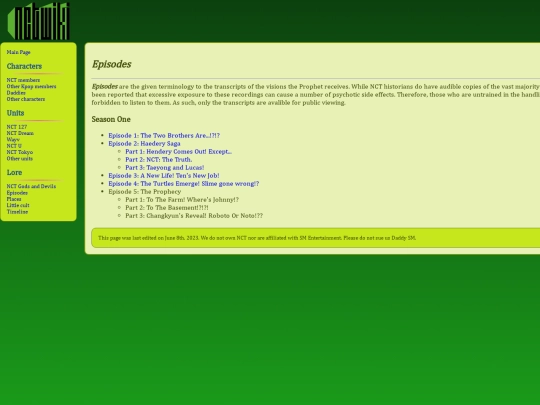Click Part 3: Changkyun's Reveal text
This screenshot has height=405, width=540.
[x=194, y=216]
